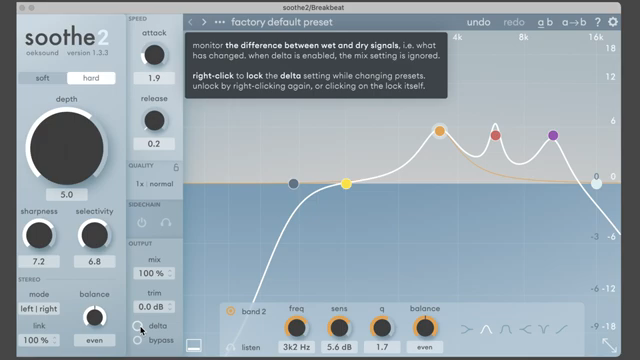640x360 pixels.
Task: Select the bell band shape
Action: coord(486,329)
